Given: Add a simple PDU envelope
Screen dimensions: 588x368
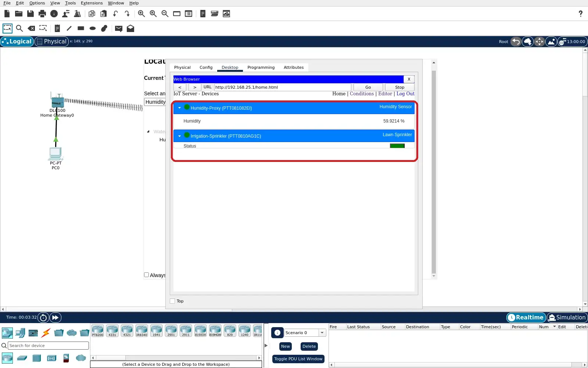Looking at the screenshot, I should pos(118,28).
